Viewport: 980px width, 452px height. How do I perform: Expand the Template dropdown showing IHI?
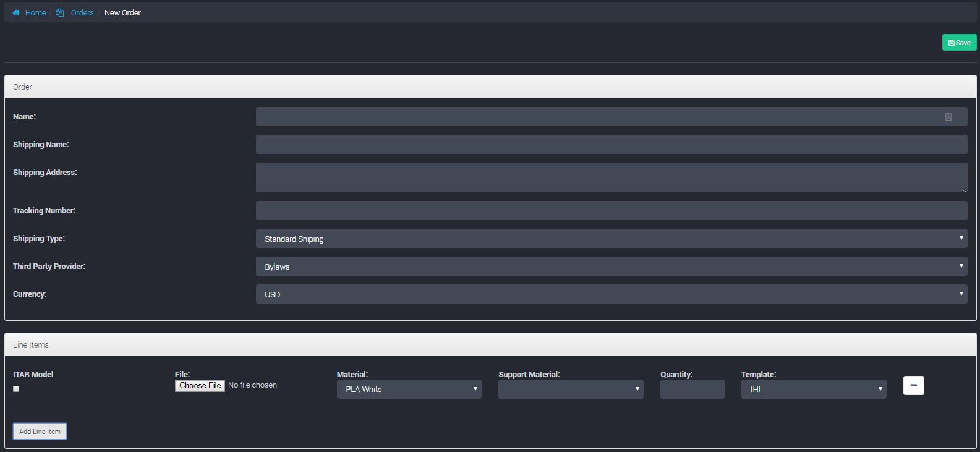[x=813, y=390]
